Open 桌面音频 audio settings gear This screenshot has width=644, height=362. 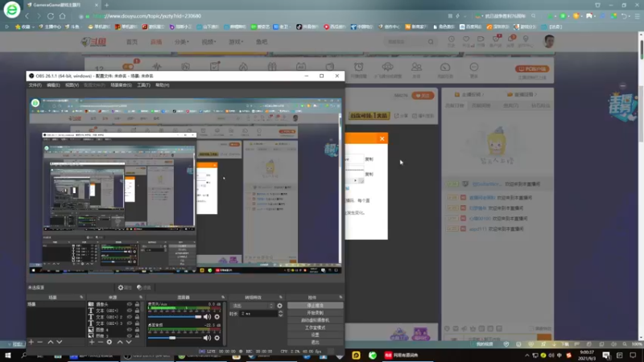coord(217,338)
